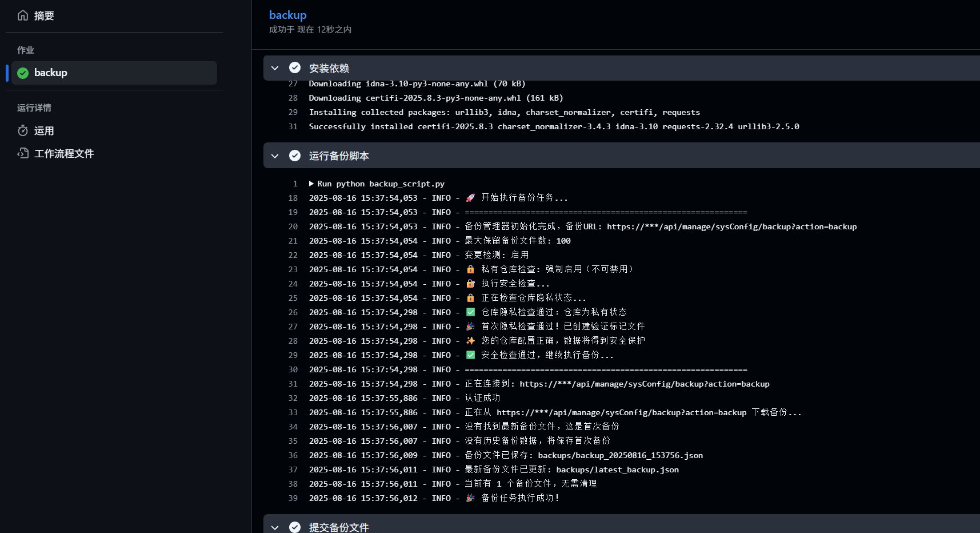Open the 运用 usage link
980x533 pixels.
(44, 131)
